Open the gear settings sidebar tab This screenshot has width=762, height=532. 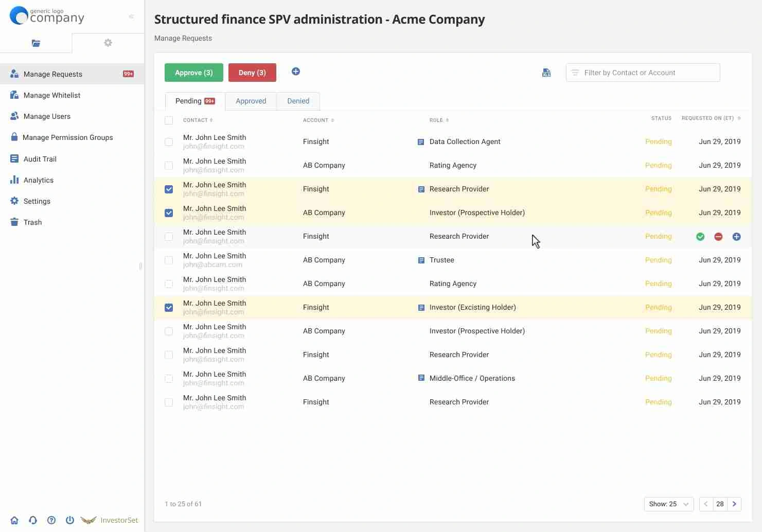[x=108, y=43]
